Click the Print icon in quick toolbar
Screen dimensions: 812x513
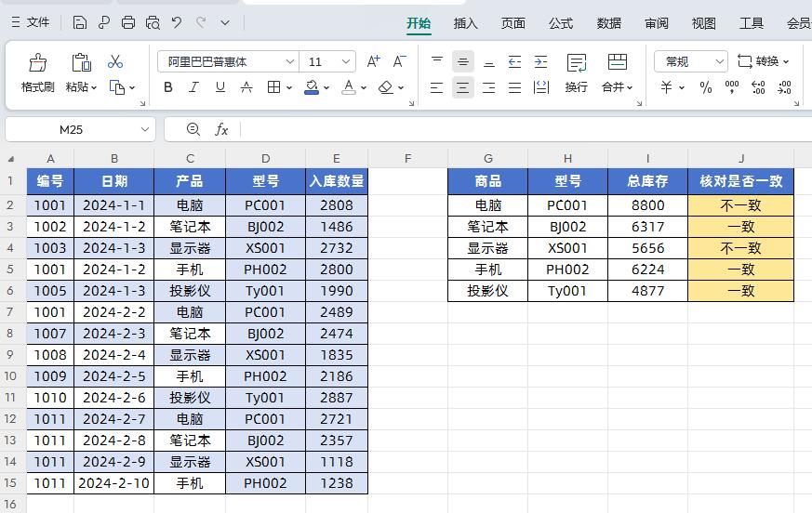coord(128,22)
